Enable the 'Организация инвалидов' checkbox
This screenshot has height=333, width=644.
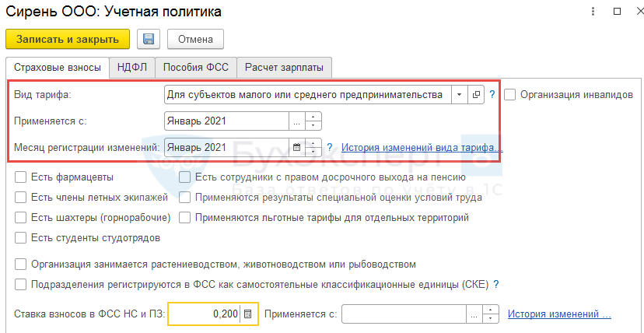point(510,94)
